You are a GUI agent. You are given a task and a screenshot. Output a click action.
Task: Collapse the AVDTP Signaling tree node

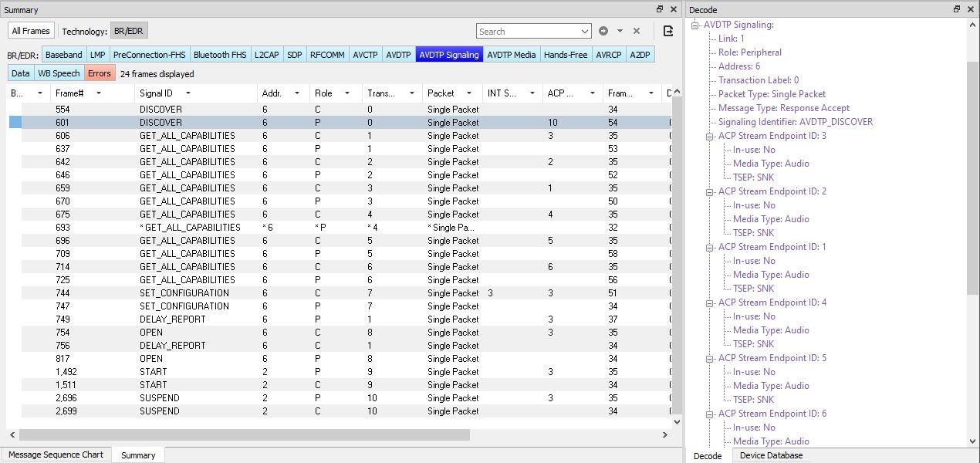pyautogui.click(x=694, y=25)
